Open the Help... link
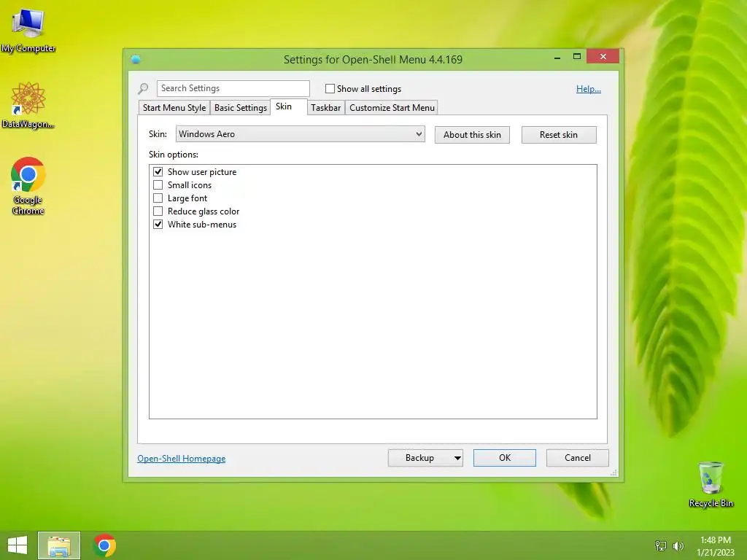The image size is (747, 560). [589, 88]
